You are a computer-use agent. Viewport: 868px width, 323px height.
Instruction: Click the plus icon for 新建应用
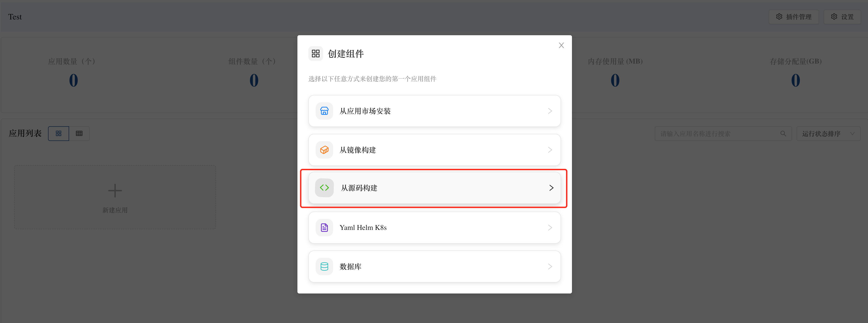115,191
